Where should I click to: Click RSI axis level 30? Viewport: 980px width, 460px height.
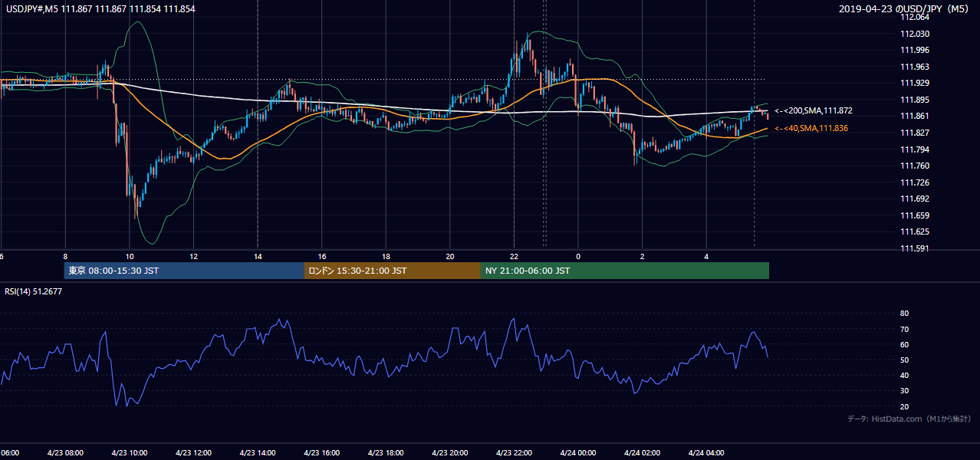tap(905, 391)
